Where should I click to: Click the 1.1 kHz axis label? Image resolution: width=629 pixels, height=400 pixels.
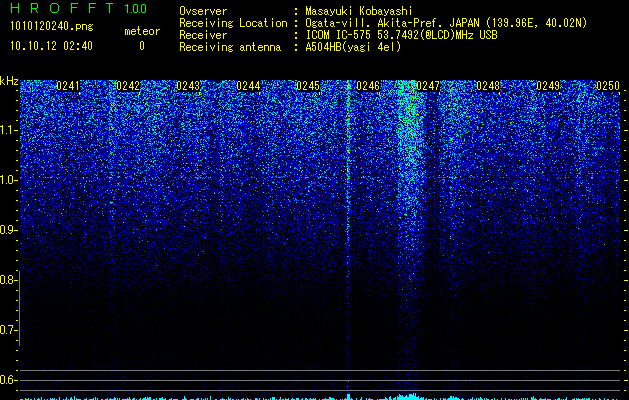click(x=8, y=130)
